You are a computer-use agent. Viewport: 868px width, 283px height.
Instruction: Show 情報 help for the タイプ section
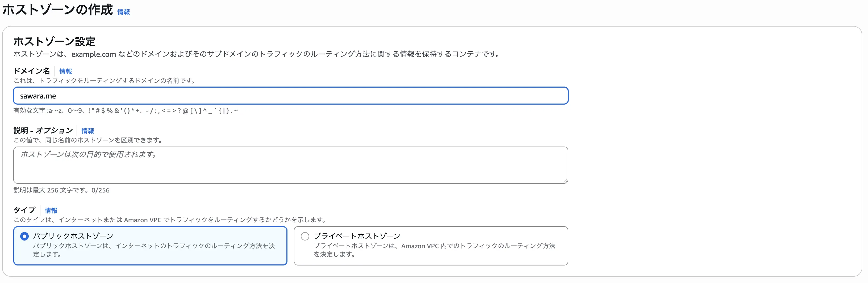(51, 211)
